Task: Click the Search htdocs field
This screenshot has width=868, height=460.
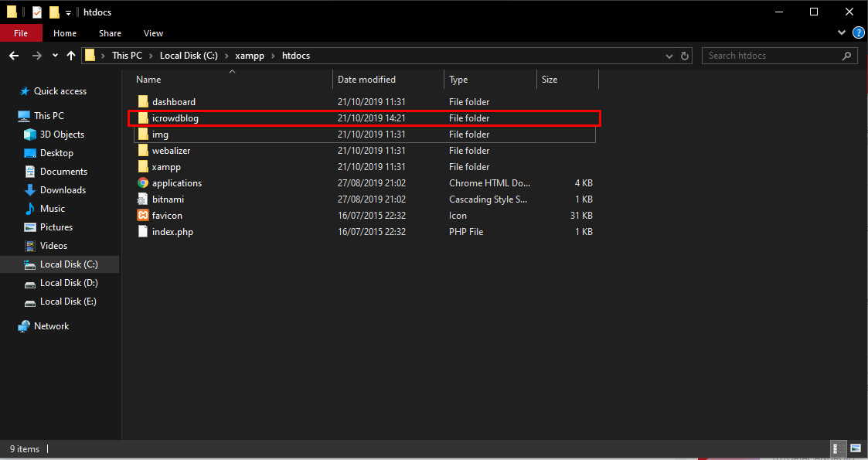Action: 780,56
